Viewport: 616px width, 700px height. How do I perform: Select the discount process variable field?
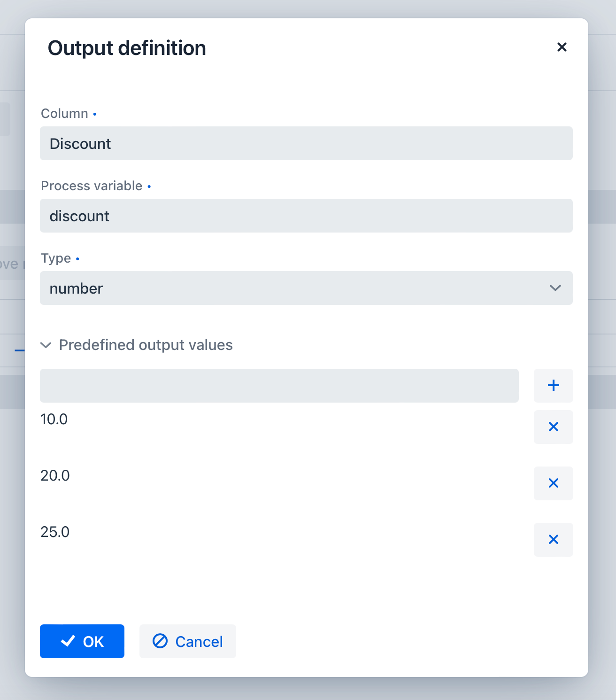pos(306,216)
